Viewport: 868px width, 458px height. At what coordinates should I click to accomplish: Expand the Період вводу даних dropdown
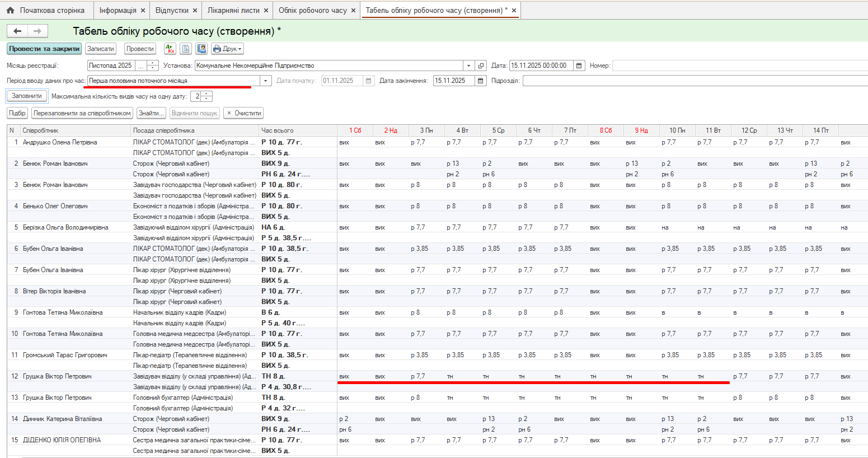tap(266, 81)
